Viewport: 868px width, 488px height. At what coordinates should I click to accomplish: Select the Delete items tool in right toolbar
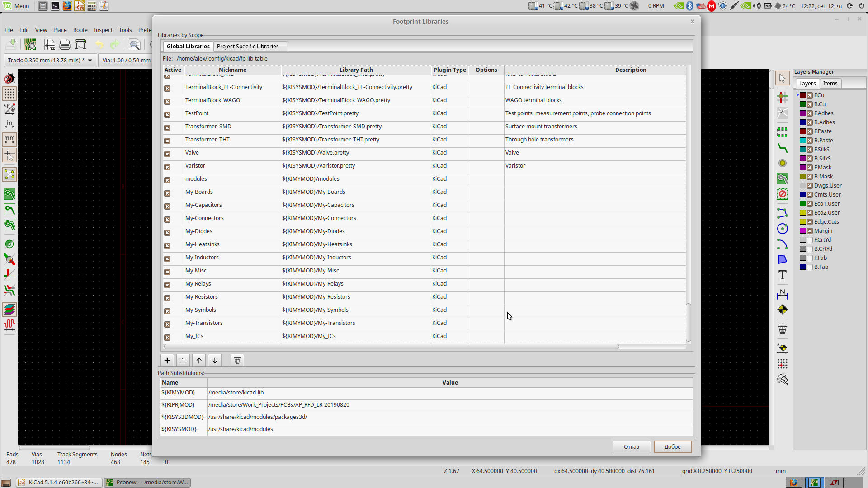coord(783,329)
